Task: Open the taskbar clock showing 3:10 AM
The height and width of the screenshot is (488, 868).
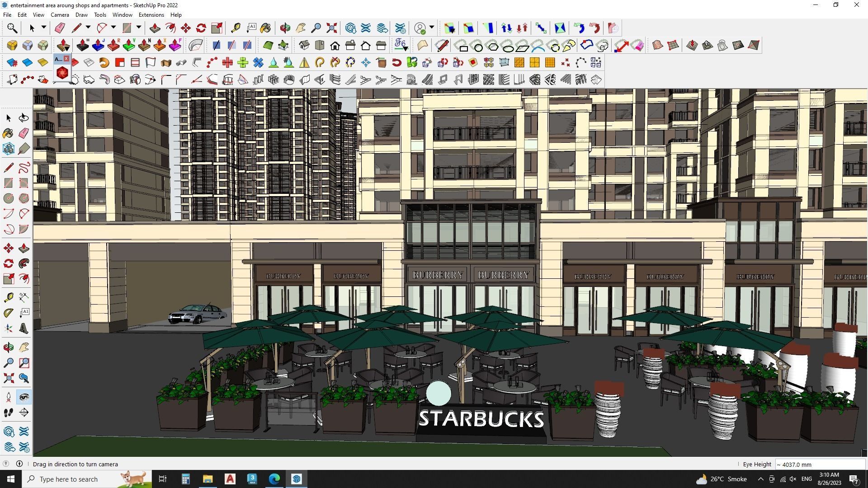Action: (x=830, y=479)
